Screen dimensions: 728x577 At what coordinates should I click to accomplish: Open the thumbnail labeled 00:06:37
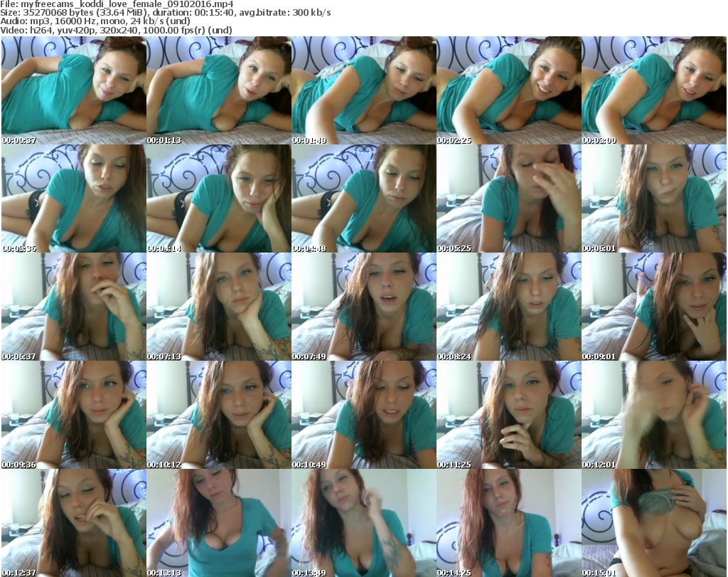pyautogui.click(x=73, y=307)
